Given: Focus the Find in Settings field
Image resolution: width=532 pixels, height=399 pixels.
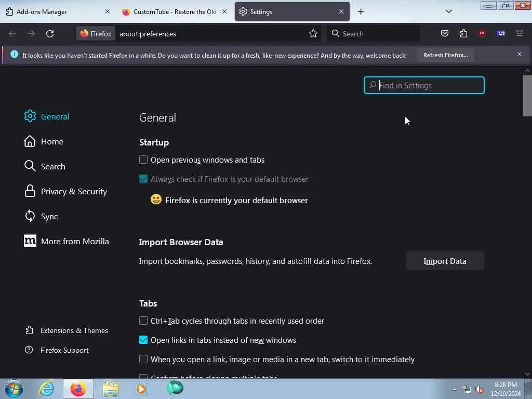Looking at the screenshot, I should [424, 85].
